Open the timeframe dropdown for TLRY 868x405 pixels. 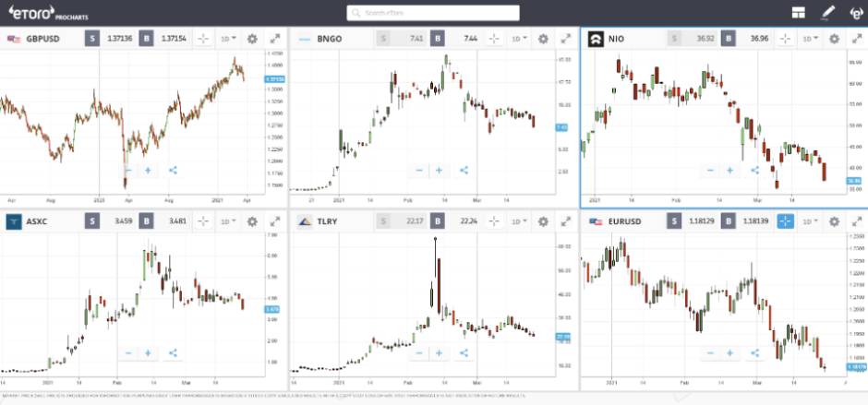click(520, 221)
